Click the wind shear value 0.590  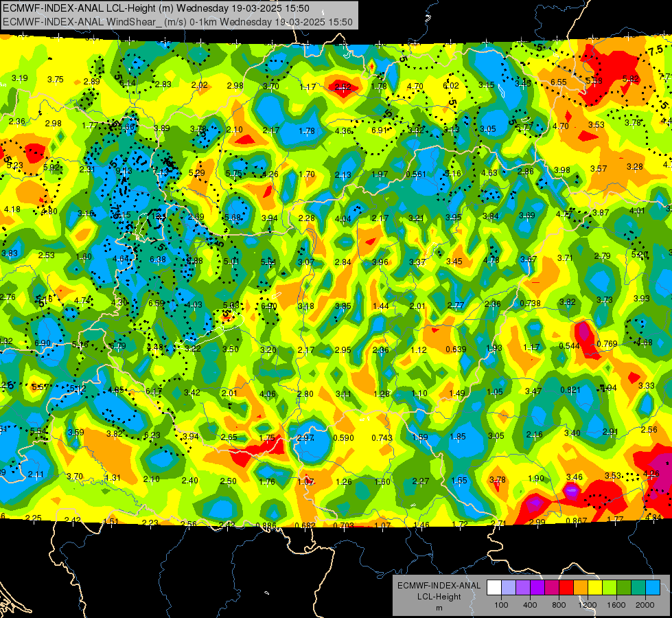(344, 438)
